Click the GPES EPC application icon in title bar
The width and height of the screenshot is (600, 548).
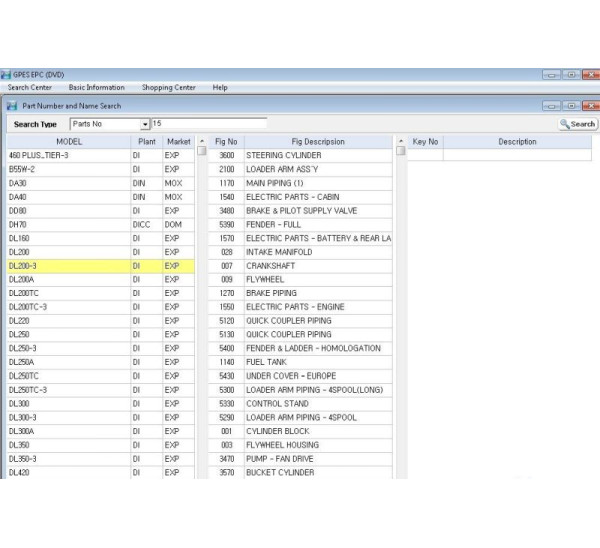[x=7, y=75]
